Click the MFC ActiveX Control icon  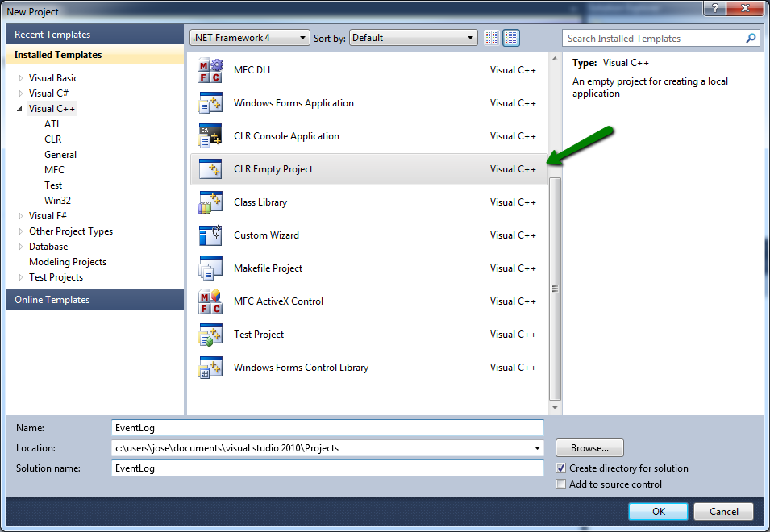click(210, 301)
